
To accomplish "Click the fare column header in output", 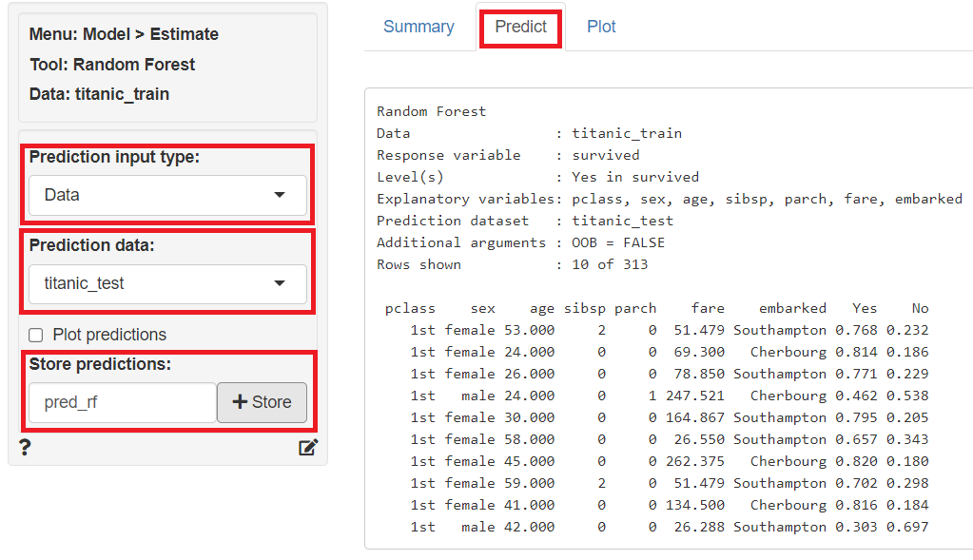I will pos(708,308).
